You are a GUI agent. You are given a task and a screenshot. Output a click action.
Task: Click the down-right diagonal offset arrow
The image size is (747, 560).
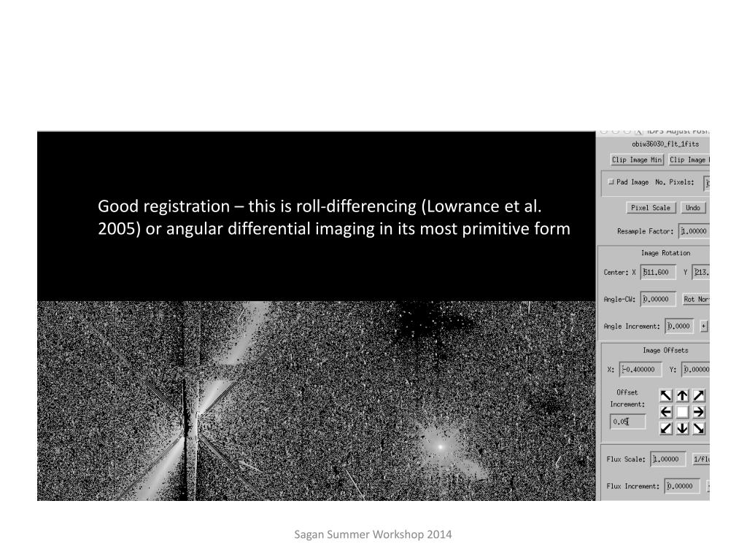698,428
